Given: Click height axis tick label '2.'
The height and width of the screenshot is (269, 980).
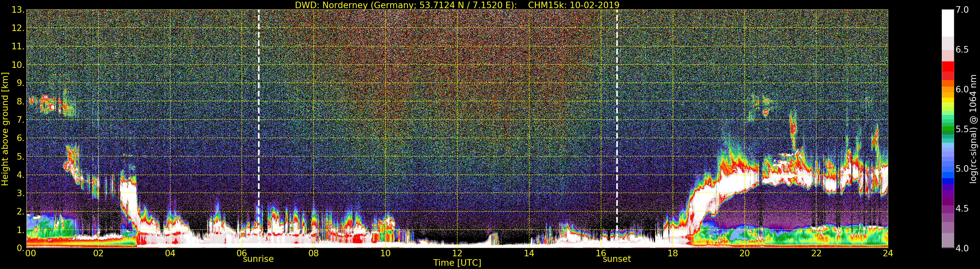Looking at the screenshot, I should tap(21, 211).
